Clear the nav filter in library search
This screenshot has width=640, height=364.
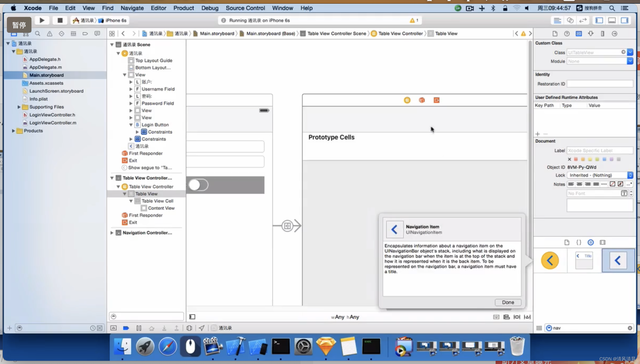pyautogui.click(x=630, y=328)
